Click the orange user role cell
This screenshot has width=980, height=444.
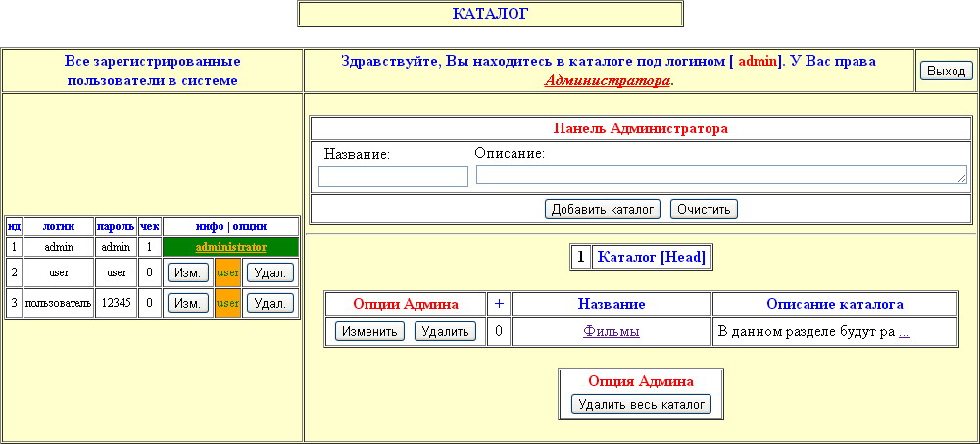[x=227, y=272]
